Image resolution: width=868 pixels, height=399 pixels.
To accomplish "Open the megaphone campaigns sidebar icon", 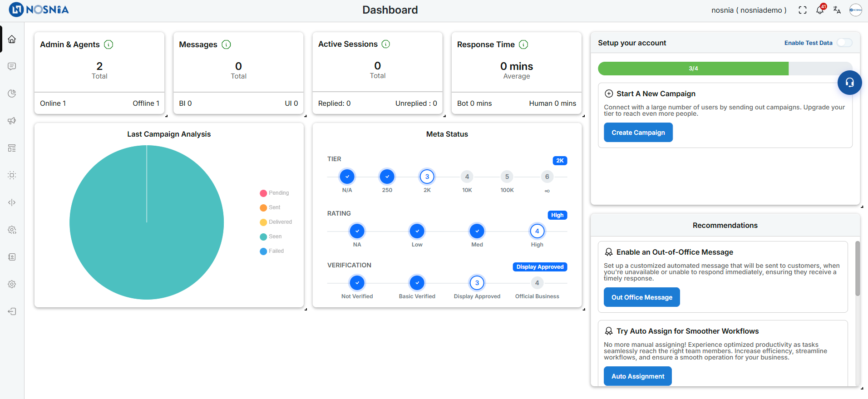I will [x=12, y=121].
